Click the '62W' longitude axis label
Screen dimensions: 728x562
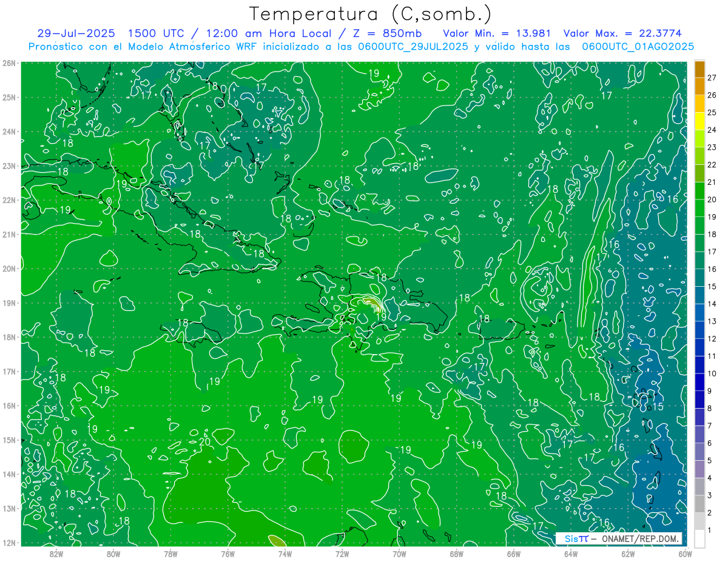tap(627, 553)
